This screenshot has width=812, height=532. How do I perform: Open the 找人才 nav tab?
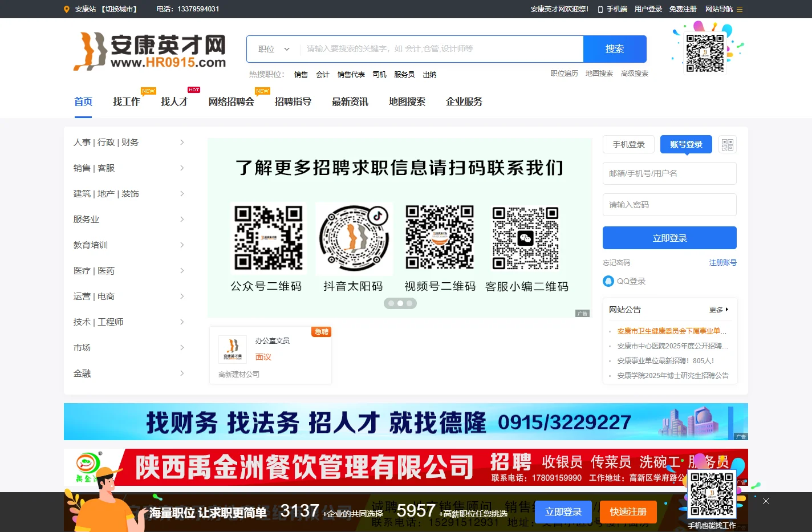click(x=174, y=101)
